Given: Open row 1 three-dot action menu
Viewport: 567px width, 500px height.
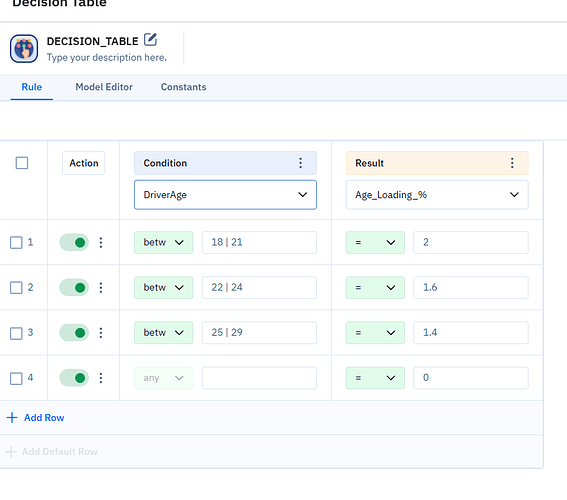Looking at the screenshot, I should pyautogui.click(x=101, y=242).
